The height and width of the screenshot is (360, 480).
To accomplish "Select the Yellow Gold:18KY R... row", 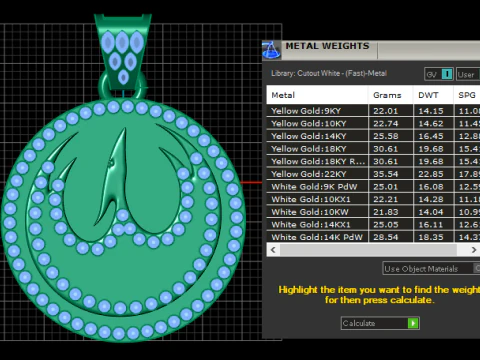I will (x=373, y=161).
